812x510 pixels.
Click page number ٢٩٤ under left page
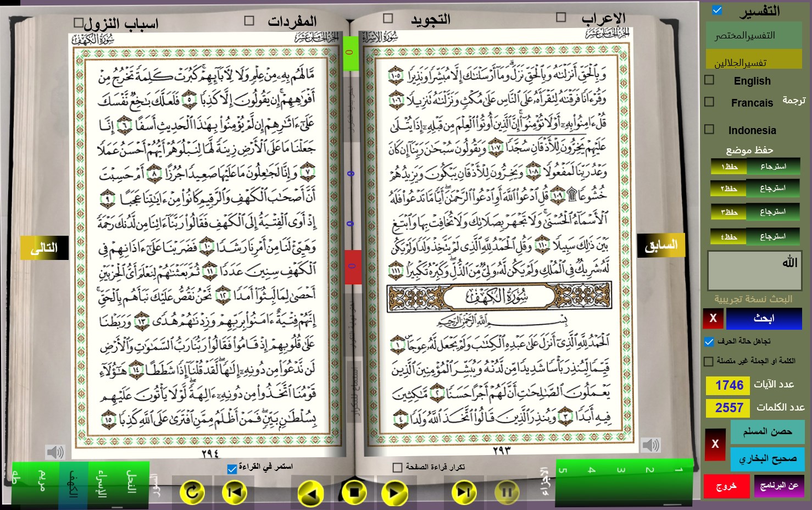(x=210, y=454)
